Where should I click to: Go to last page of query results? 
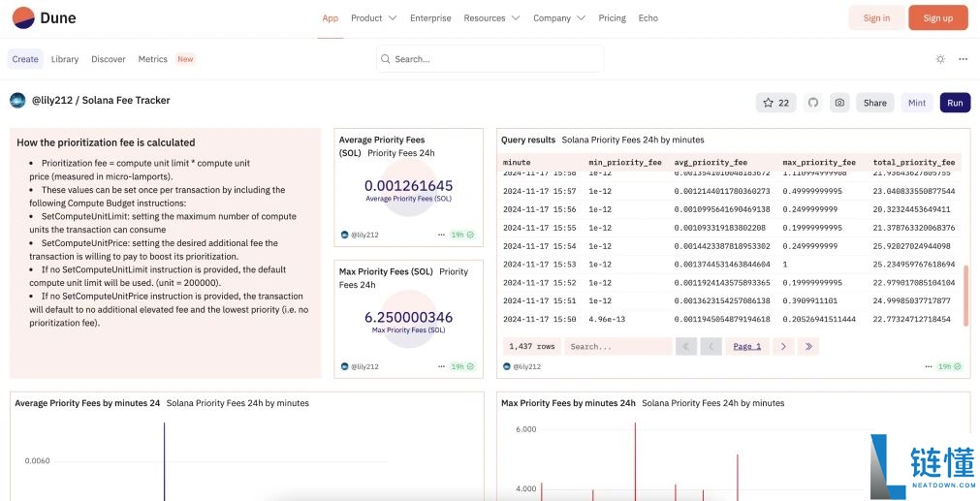coord(808,346)
